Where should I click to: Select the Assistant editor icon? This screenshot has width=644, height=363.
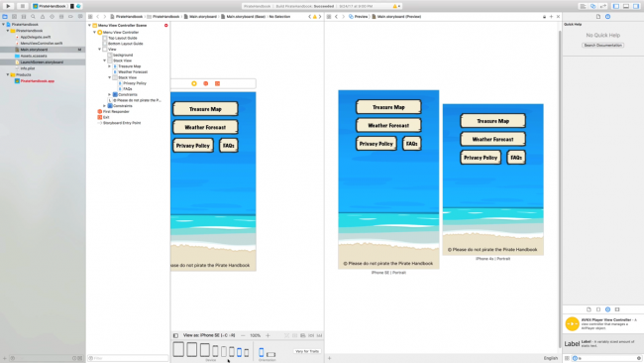(x=593, y=6)
